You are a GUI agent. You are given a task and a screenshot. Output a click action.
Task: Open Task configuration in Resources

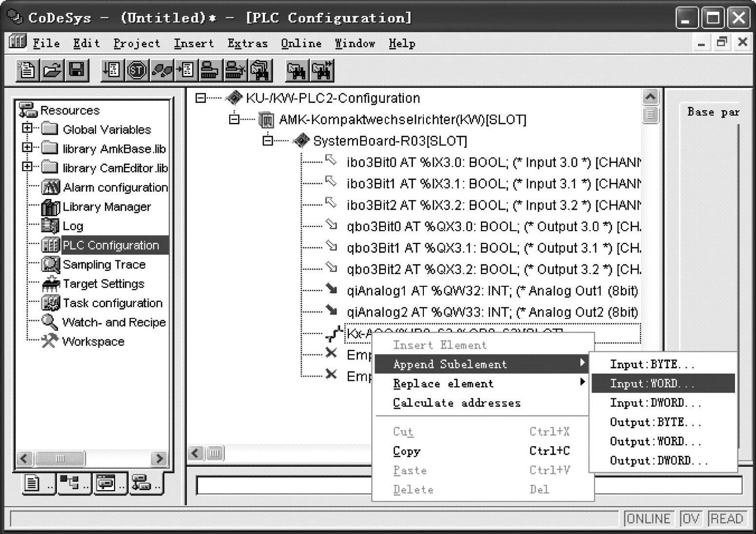point(112,303)
